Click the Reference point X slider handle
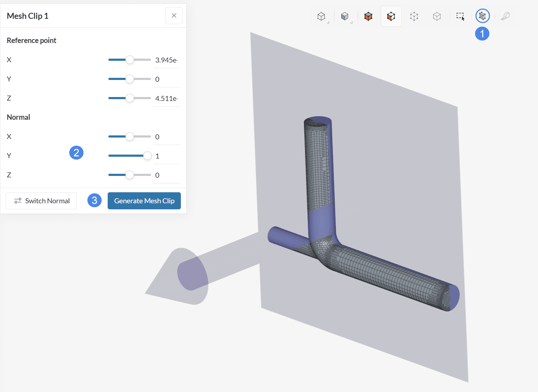538x392 pixels. (130, 60)
